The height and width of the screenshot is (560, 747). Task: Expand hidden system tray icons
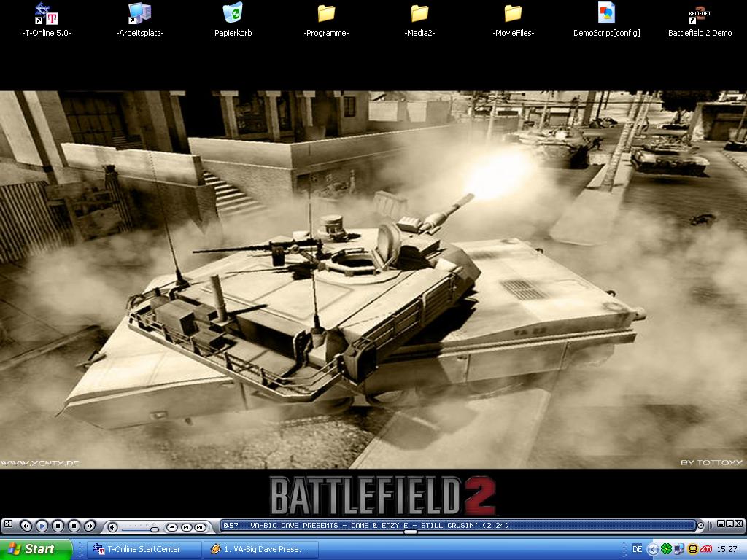[x=653, y=549]
